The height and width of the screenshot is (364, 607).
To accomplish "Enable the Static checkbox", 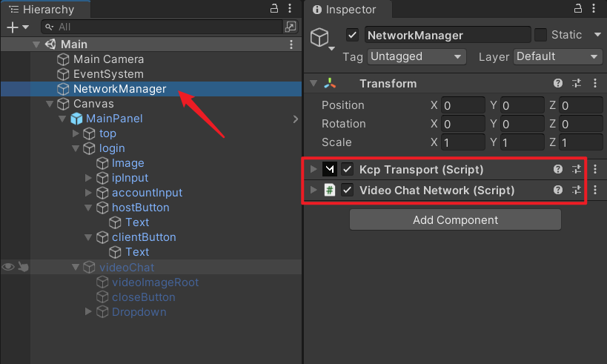I will [540, 35].
